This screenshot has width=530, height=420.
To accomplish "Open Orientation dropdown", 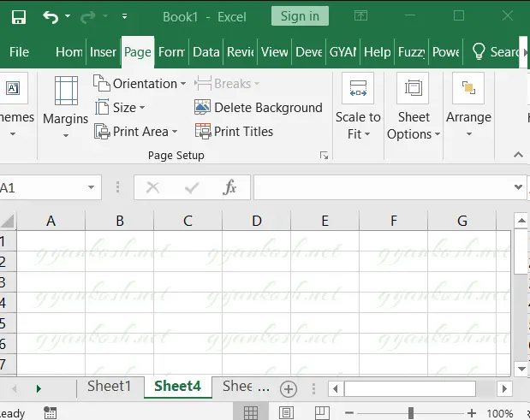I will [140, 83].
